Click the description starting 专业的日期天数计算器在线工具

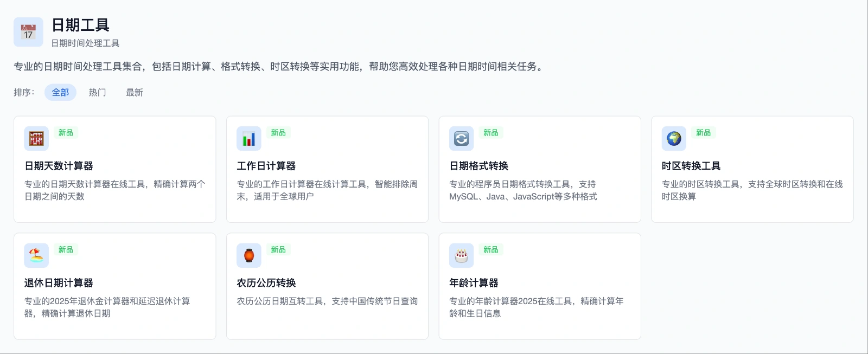point(114,190)
